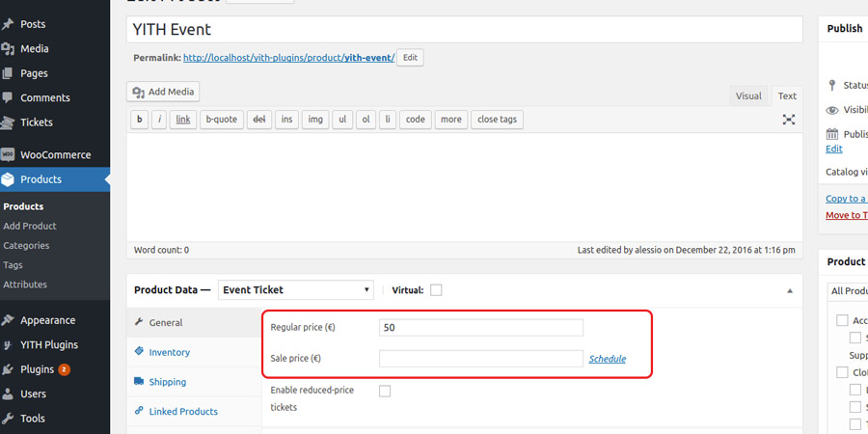Click the Plugins plug icon
868x434 pixels.
pos(9,369)
